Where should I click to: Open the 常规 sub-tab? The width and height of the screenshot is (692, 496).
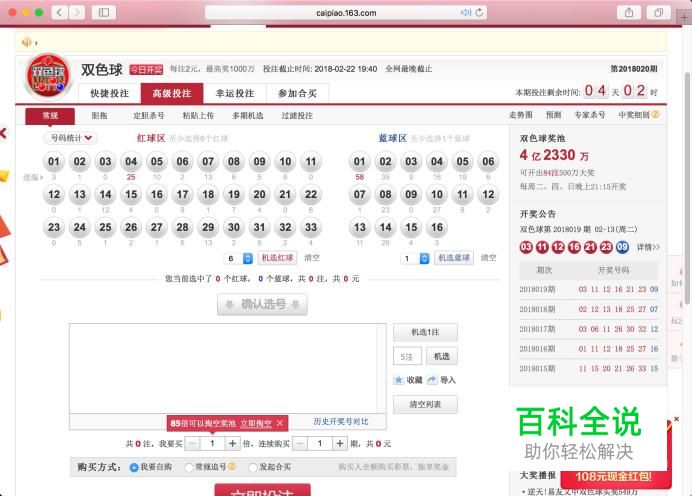50,116
